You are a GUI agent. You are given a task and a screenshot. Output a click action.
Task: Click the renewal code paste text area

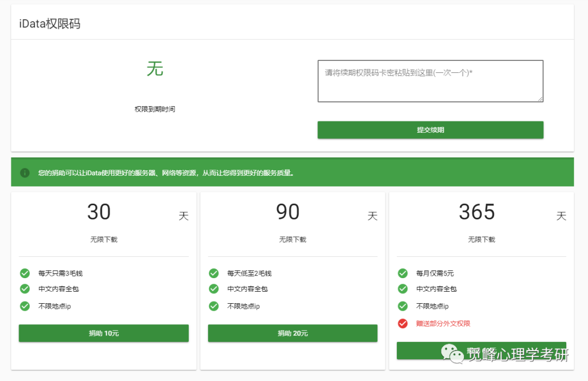click(430, 81)
